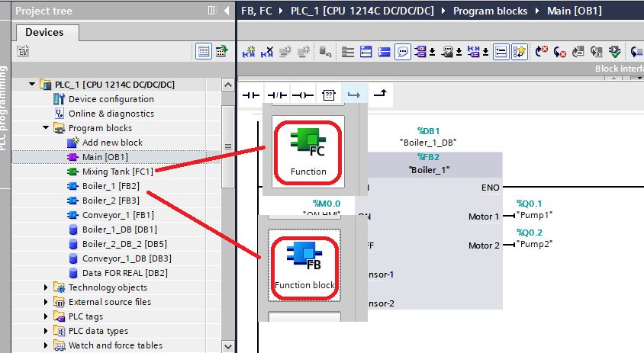Click PLC_1 [CPU 1214C DC/DC/DC] breadcrumb
644x353 pixels.
point(362,11)
